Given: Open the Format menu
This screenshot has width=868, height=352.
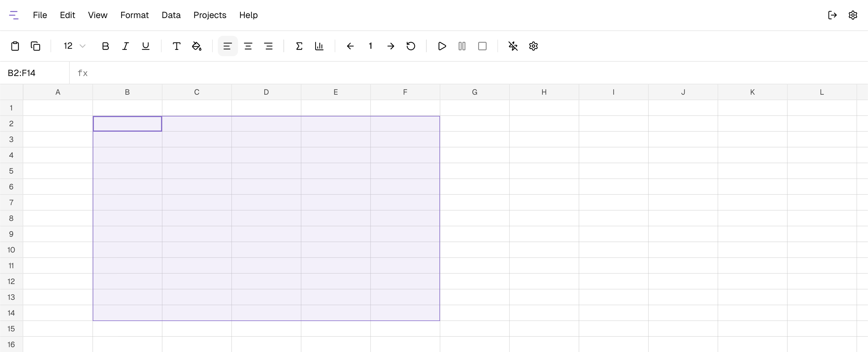Looking at the screenshot, I should [x=134, y=15].
